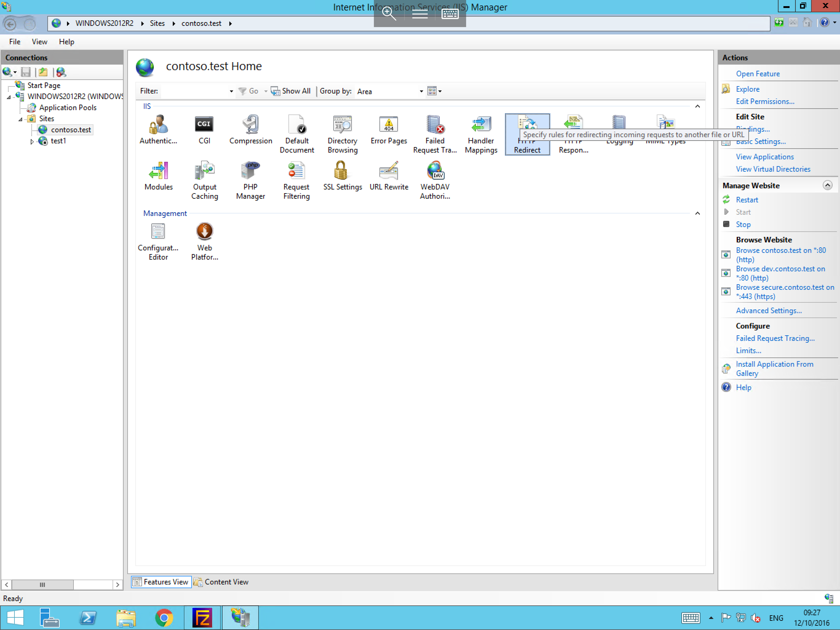840x630 pixels.
Task: Open Default Document feature
Action: (297, 134)
